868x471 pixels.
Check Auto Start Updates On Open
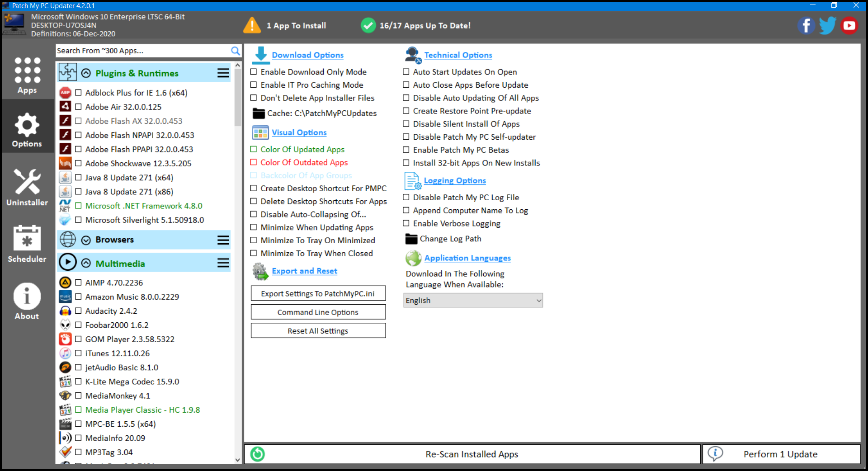(406, 72)
